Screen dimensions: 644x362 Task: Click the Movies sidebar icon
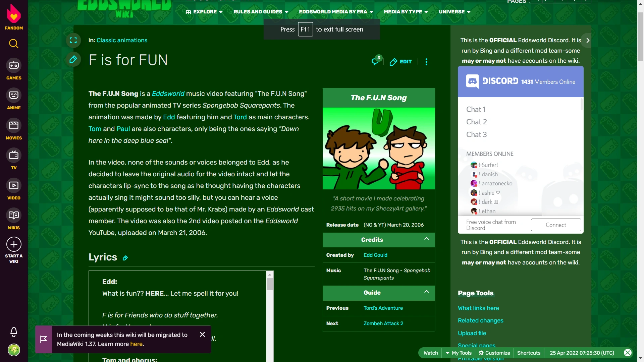(x=14, y=126)
